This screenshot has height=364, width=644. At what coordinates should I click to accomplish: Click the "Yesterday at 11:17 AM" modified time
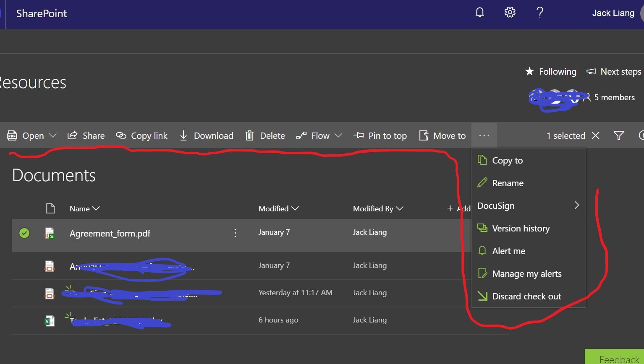pyautogui.click(x=295, y=293)
